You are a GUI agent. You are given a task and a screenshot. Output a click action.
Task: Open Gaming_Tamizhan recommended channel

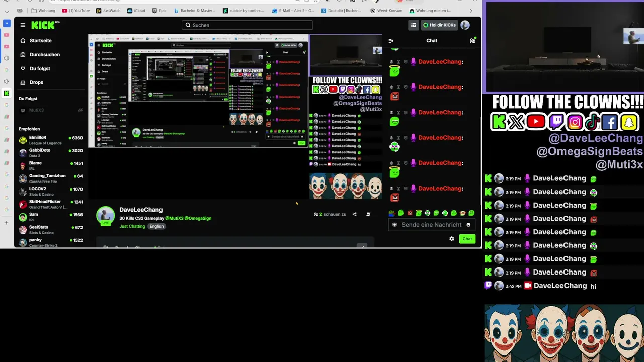coord(51,178)
